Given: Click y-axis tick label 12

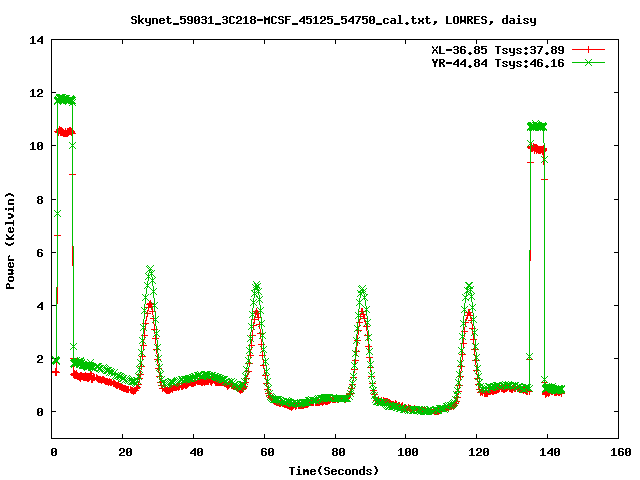Looking at the screenshot, I should click(36, 93).
